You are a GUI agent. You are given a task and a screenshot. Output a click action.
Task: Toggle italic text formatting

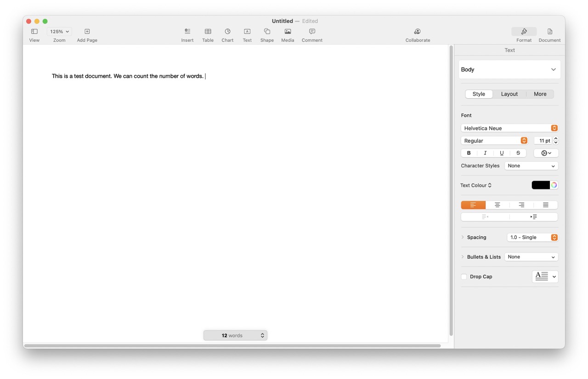pyautogui.click(x=485, y=153)
